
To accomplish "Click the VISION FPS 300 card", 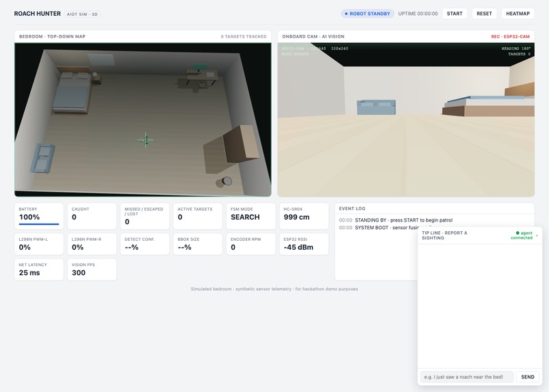I will (92, 270).
